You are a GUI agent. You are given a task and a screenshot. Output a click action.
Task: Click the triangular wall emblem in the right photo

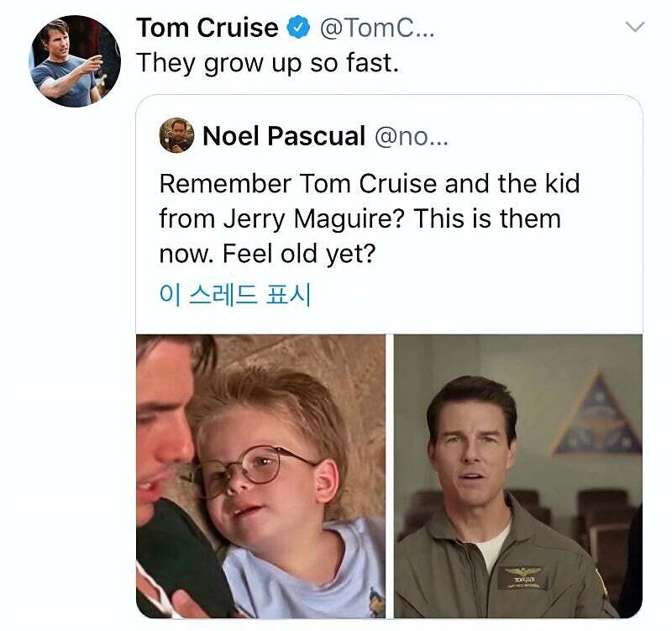[x=596, y=416]
